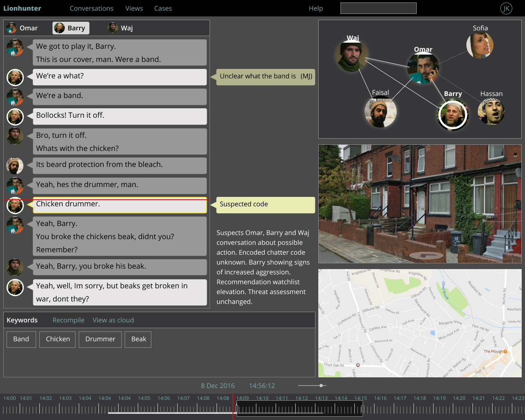The image size is (525, 420).
Task: Select 'beaks get broken in war' message
Action: click(120, 292)
